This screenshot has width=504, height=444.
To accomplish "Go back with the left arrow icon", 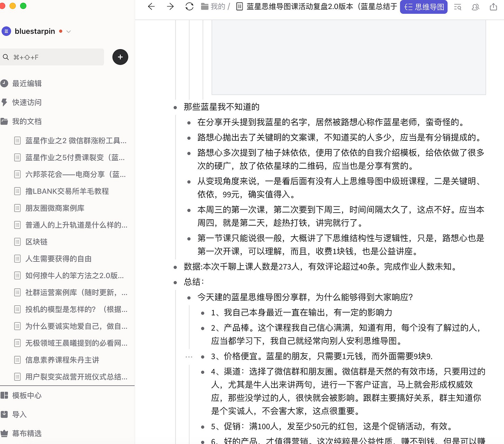I will pyautogui.click(x=151, y=7).
